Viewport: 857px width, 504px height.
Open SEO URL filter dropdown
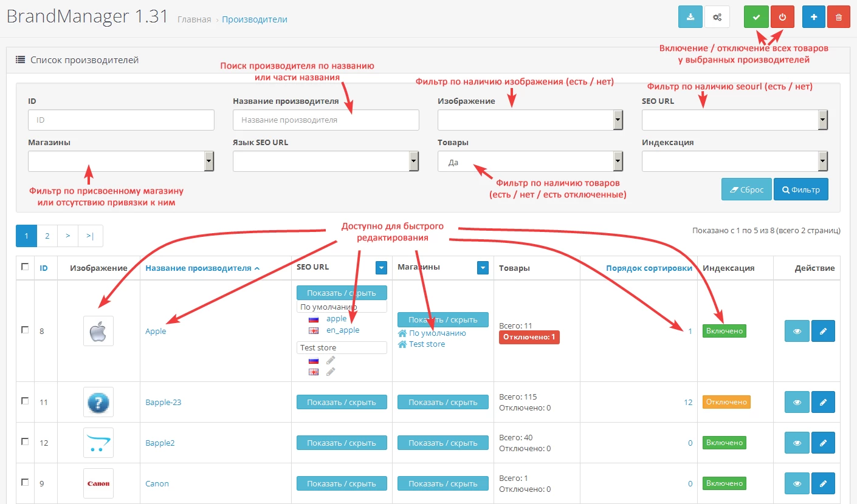tap(735, 120)
